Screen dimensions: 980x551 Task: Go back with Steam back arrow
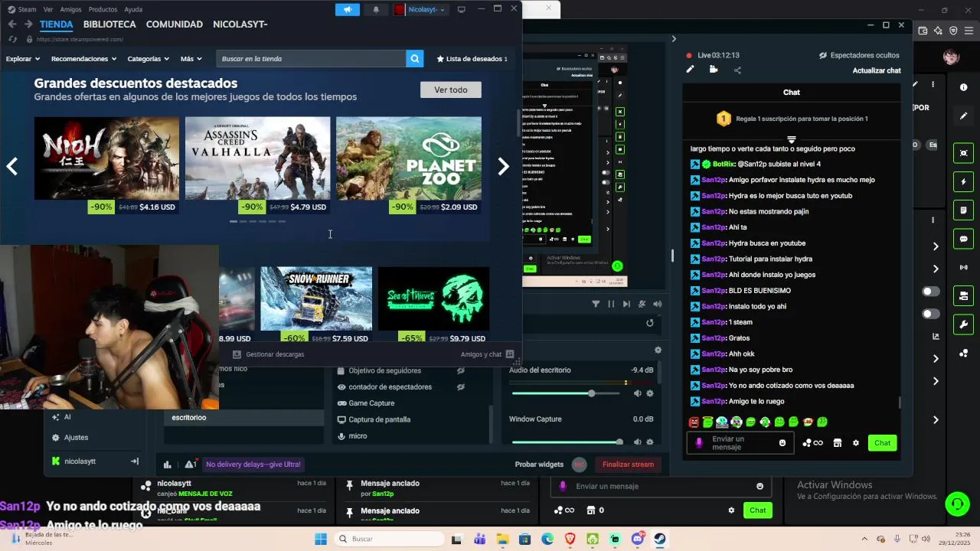point(12,24)
